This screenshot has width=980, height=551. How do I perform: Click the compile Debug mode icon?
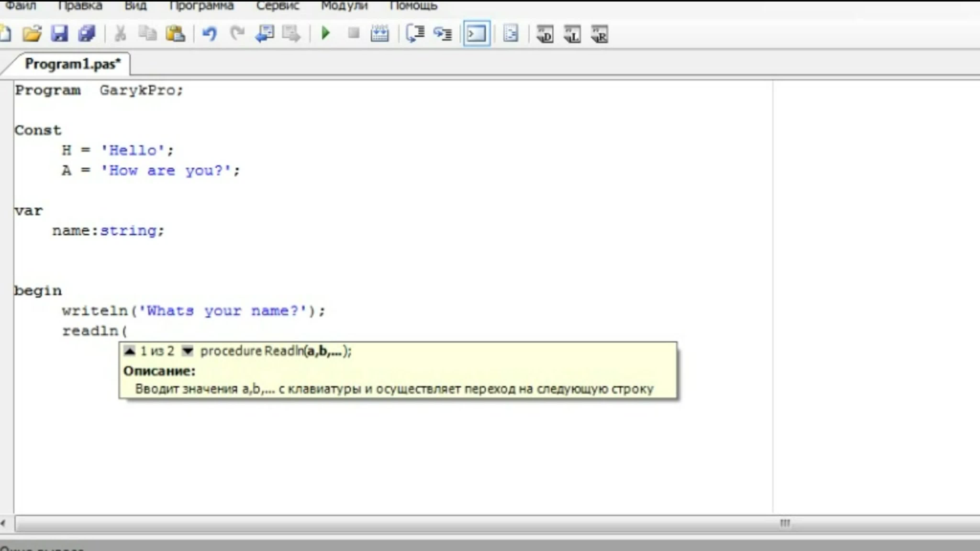545,34
